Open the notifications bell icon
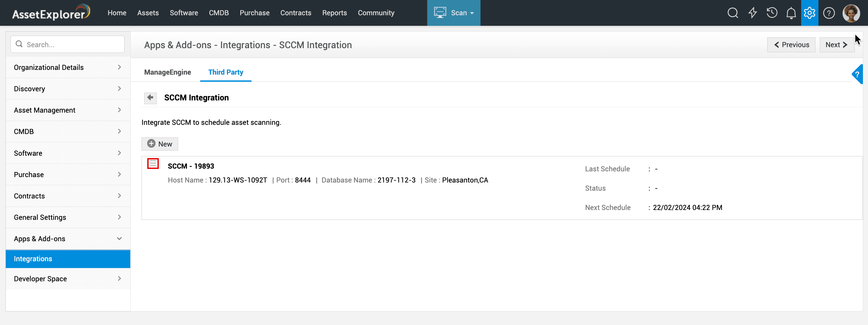This screenshot has width=868, height=325. click(791, 13)
